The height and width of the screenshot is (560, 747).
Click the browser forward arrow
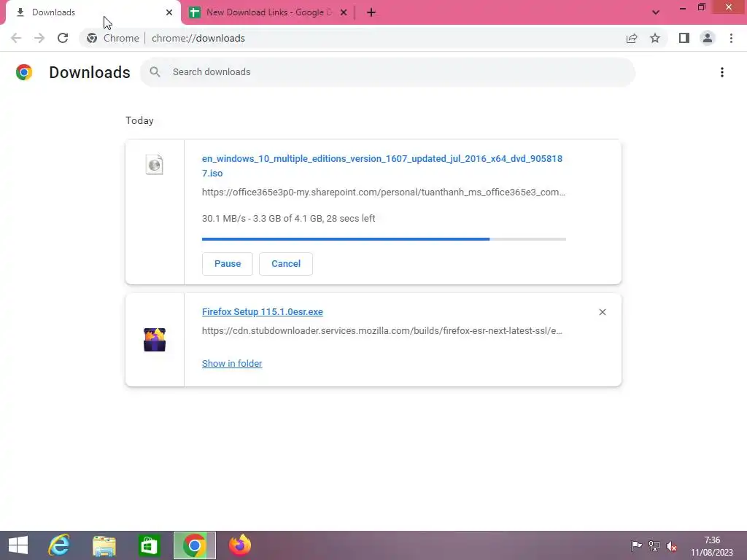coord(39,38)
